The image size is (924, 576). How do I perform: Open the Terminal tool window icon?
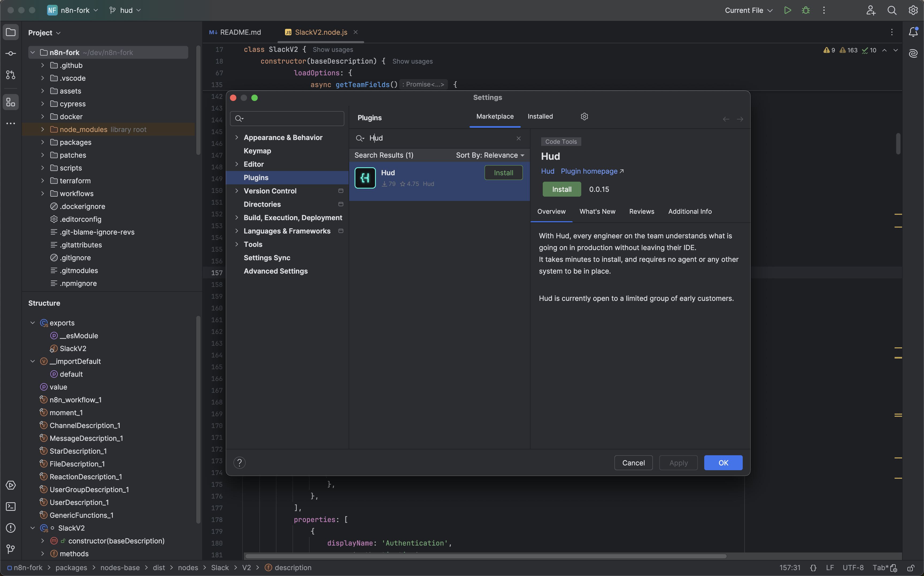pos(11,507)
